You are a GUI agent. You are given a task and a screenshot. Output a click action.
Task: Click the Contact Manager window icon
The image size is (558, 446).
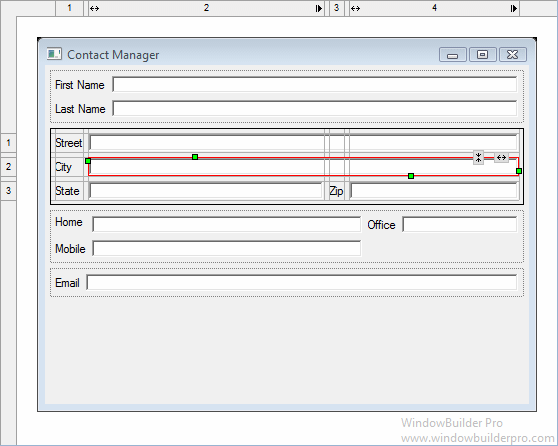54,54
